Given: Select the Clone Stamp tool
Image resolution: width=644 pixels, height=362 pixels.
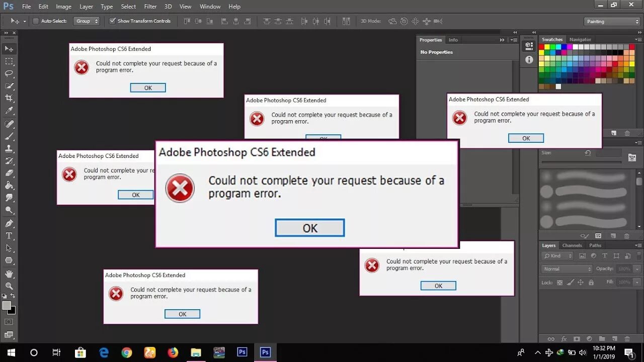Looking at the screenshot, I should [9, 149].
